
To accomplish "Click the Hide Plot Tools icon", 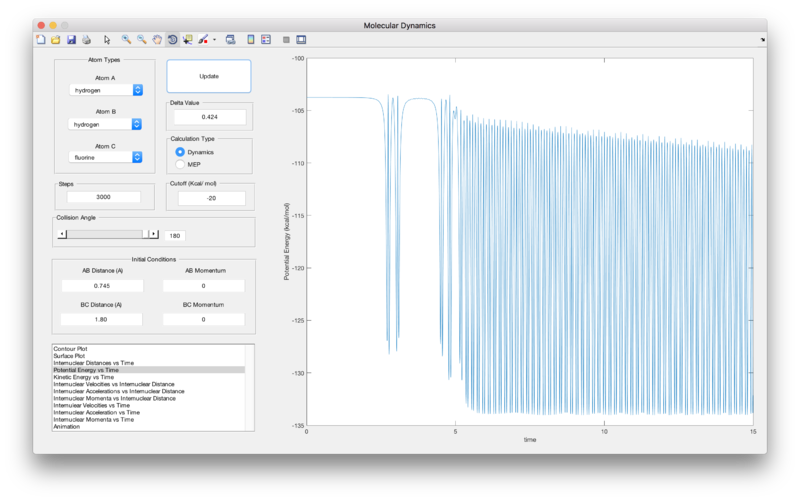I will (x=286, y=40).
